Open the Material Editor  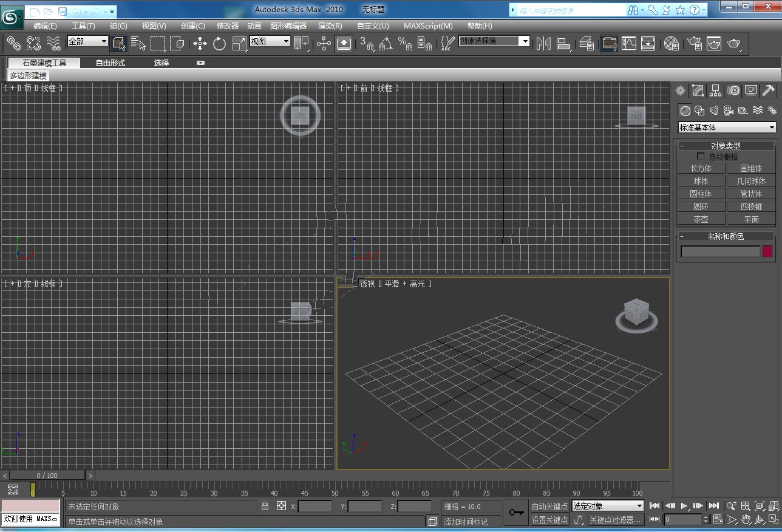(x=671, y=43)
